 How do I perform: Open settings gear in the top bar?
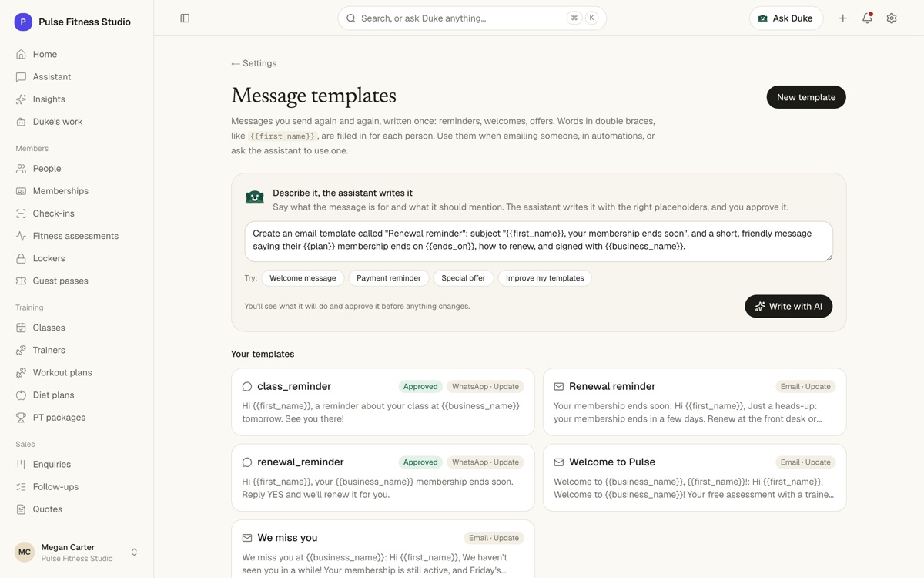pyautogui.click(x=892, y=18)
